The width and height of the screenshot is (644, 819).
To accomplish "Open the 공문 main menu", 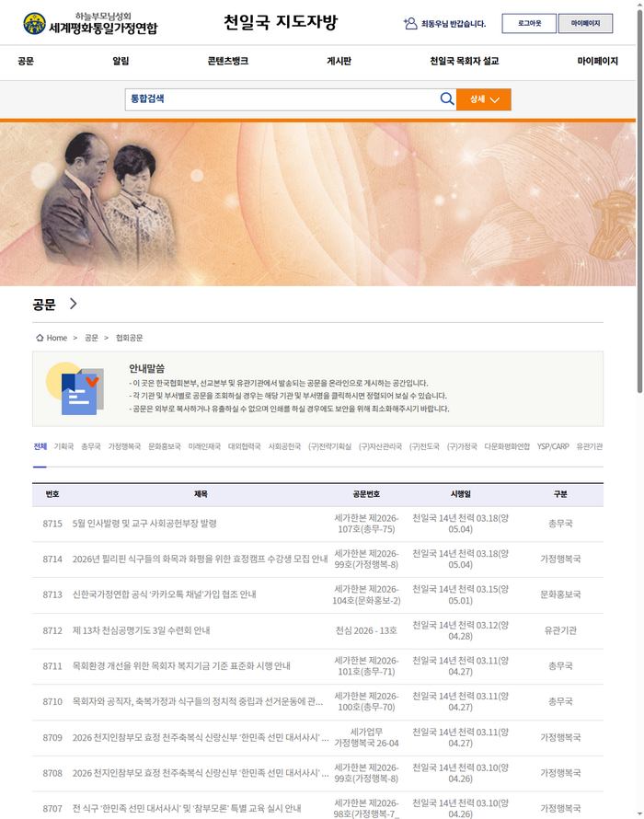I will pyautogui.click(x=26, y=61).
